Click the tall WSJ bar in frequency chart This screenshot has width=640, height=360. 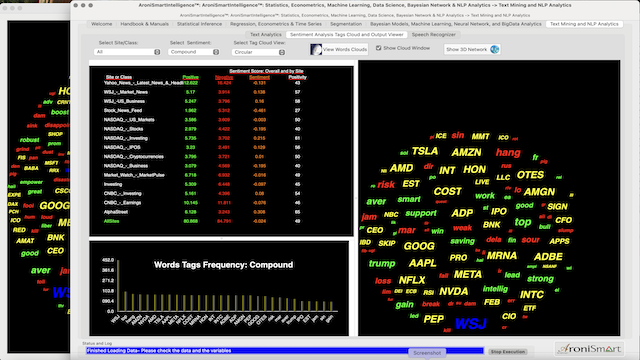click(x=118, y=286)
